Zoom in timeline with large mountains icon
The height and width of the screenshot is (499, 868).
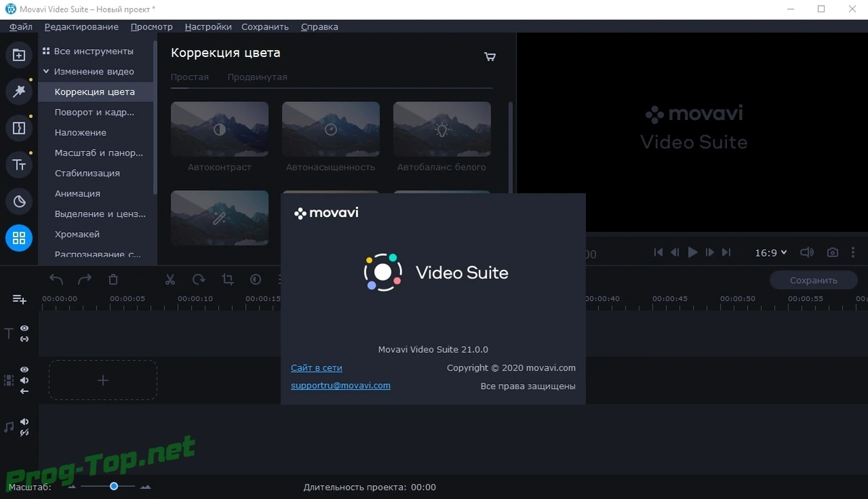(x=145, y=487)
